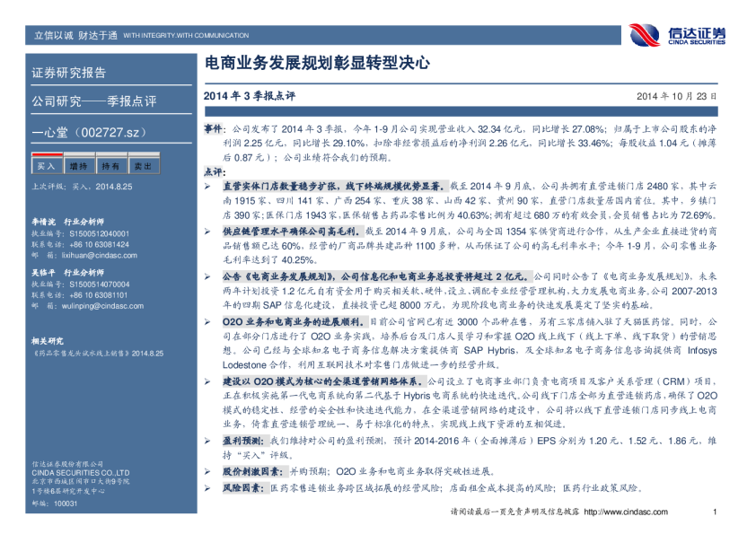The height and width of the screenshot is (534, 756).
Task: Click the 证券研究报告 sidebar heading
Action: 69,73
